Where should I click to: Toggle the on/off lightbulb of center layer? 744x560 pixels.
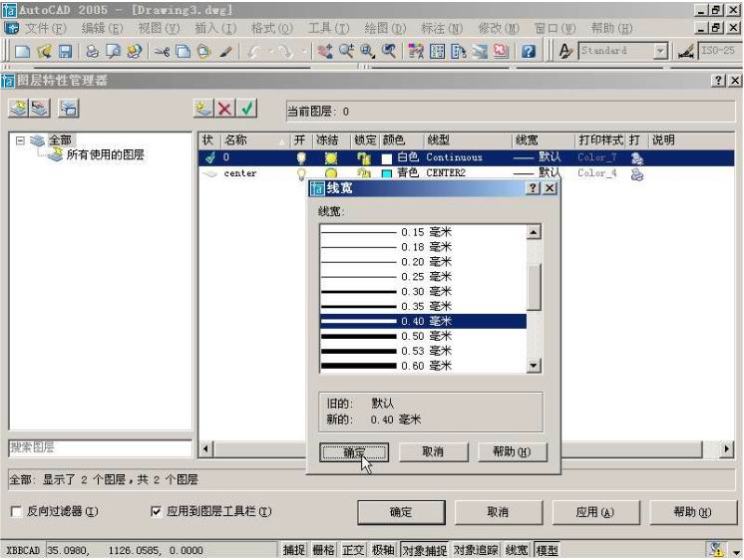301,174
